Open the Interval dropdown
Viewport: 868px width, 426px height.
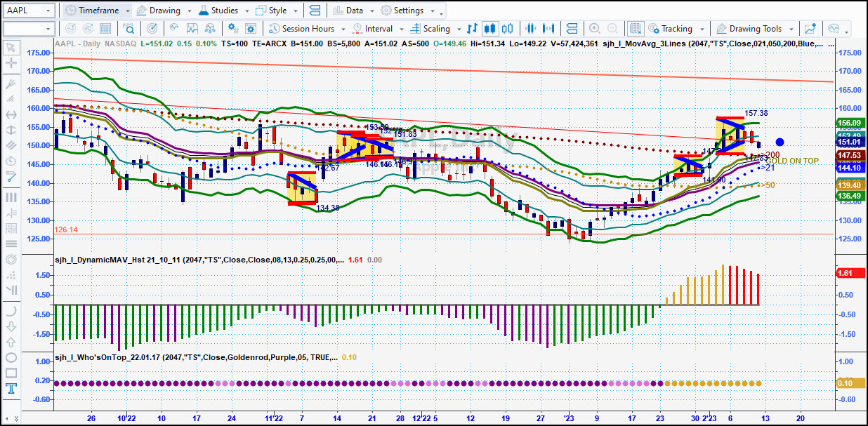tap(378, 29)
